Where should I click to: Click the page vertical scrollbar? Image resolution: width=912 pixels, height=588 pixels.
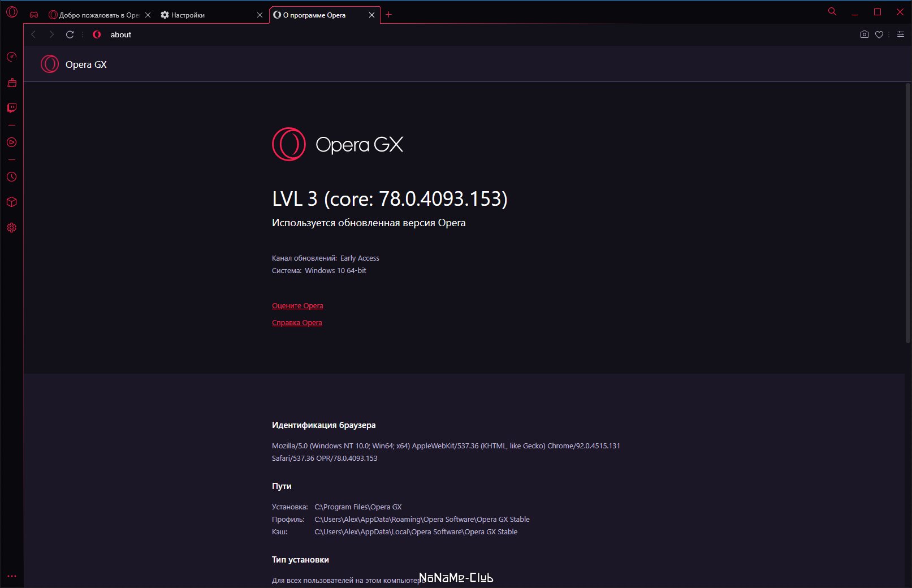(x=908, y=213)
